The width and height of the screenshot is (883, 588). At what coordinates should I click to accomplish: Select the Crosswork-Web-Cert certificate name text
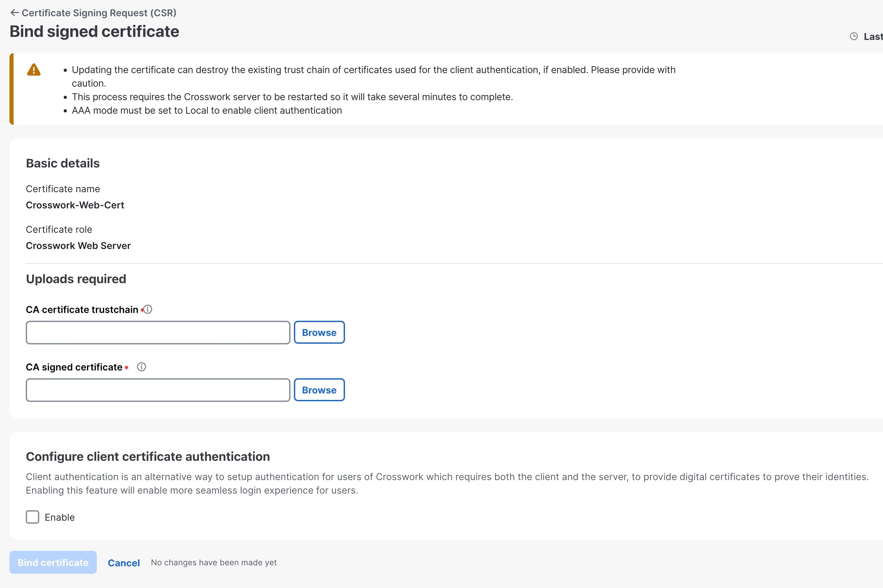pyautogui.click(x=75, y=205)
